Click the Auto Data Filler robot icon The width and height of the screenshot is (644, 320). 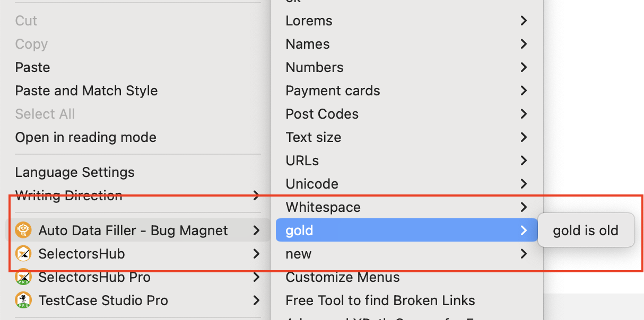[x=23, y=230]
